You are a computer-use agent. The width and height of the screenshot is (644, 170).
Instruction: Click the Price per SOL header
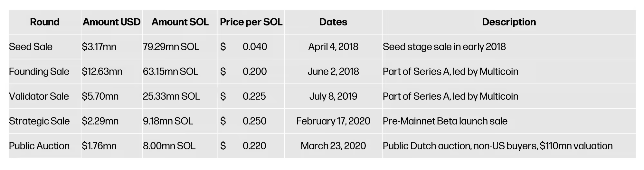coord(251,22)
